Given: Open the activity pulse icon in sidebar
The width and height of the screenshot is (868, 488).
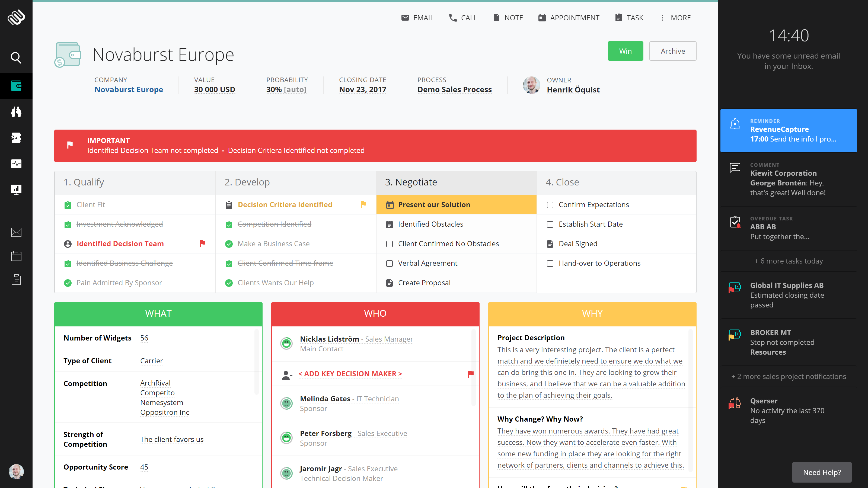Looking at the screenshot, I should [16, 164].
